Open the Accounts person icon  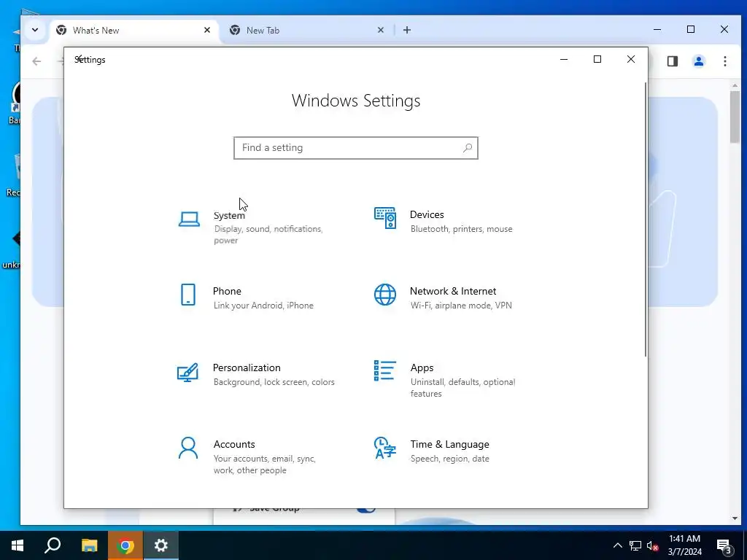point(188,448)
